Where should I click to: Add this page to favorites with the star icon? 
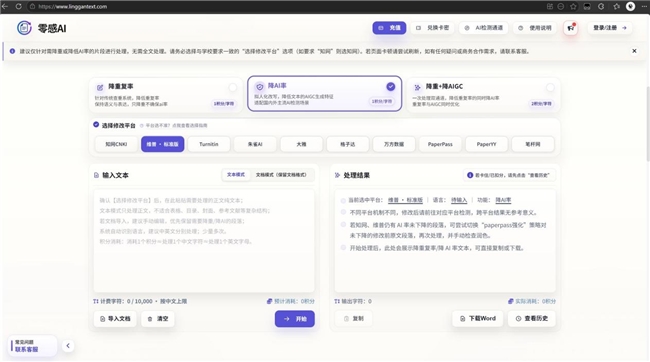[573, 6]
